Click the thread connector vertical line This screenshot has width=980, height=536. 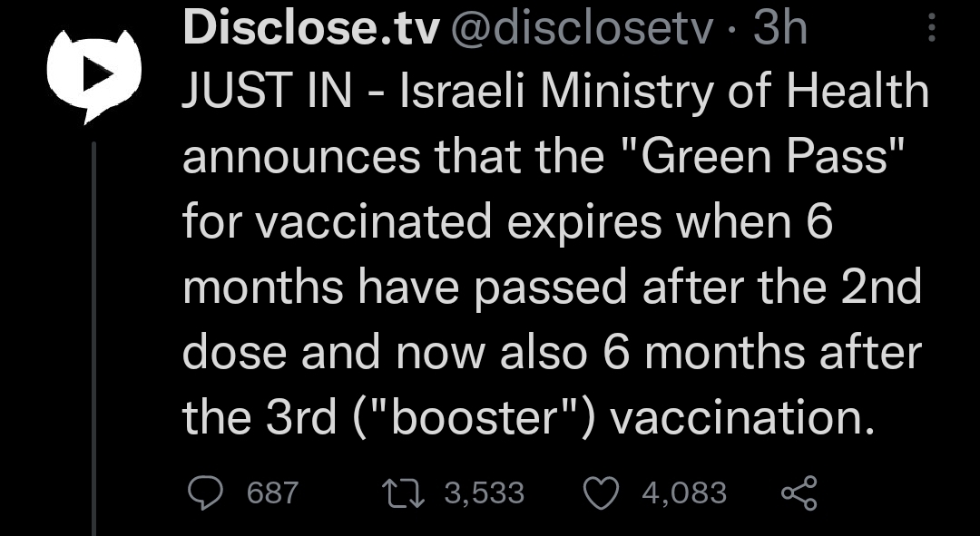point(94,338)
